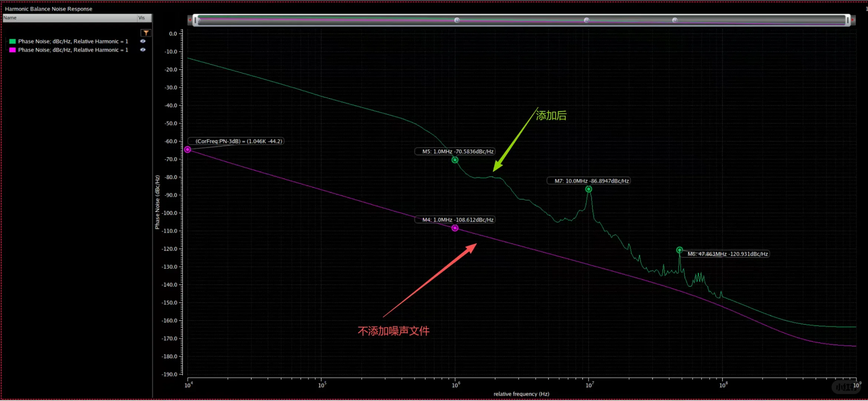Screen dimensions: 868x401
Task: Click the first 'm' marker on pan bar
Action: coord(457,20)
